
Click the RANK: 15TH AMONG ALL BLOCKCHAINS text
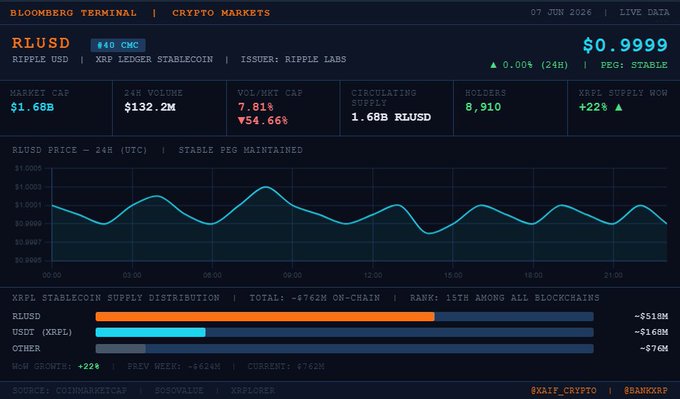click(505, 298)
